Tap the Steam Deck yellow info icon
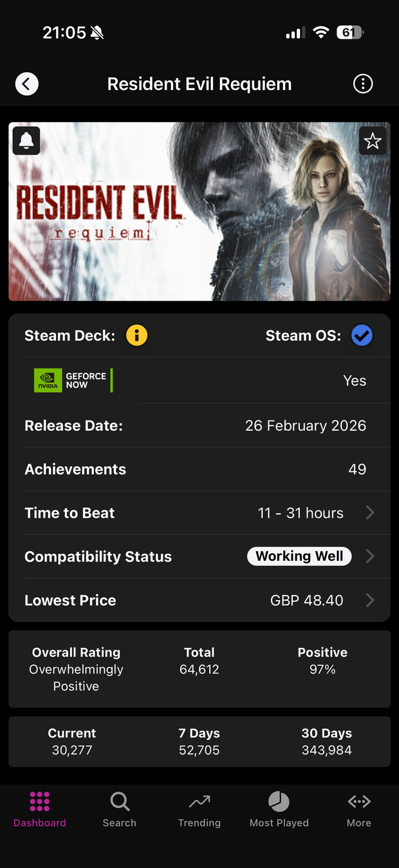The width and height of the screenshot is (399, 868). (x=136, y=335)
